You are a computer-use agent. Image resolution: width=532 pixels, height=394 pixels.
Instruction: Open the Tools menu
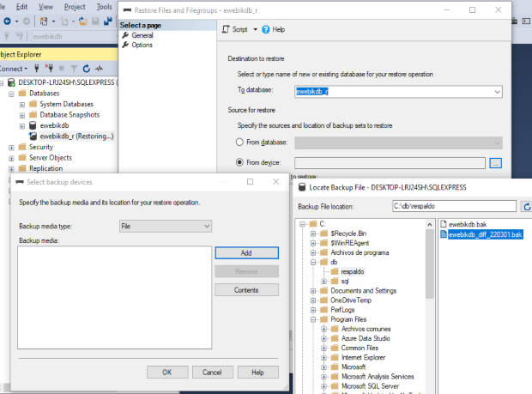[104, 7]
